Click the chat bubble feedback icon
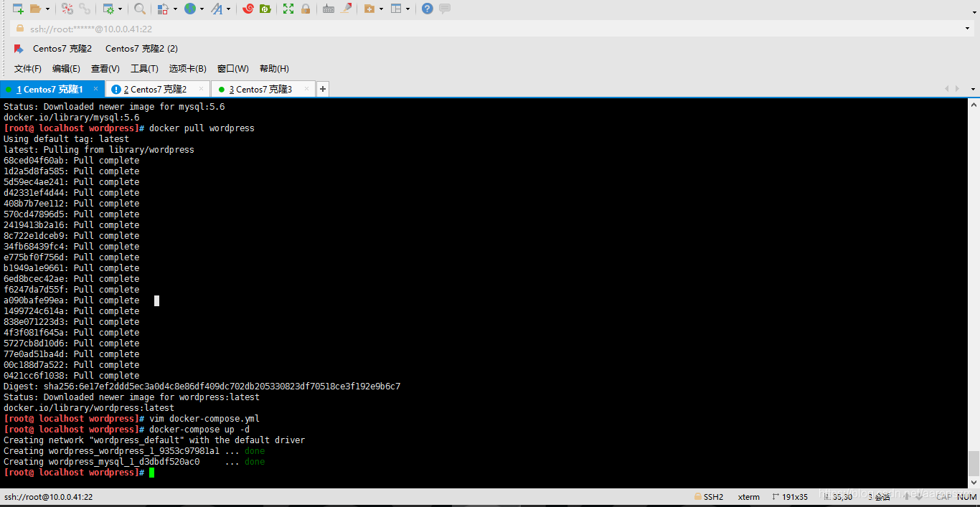980x507 pixels. (445, 9)
